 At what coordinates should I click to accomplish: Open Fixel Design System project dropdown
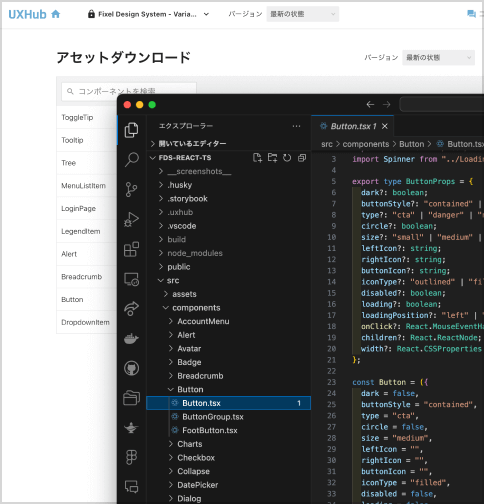148,14
